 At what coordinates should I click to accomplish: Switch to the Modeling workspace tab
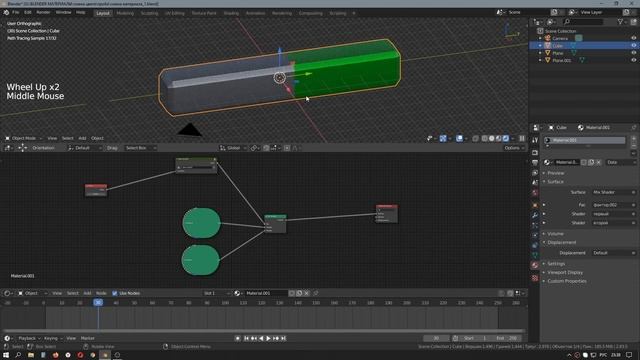(x=125, y=13)
